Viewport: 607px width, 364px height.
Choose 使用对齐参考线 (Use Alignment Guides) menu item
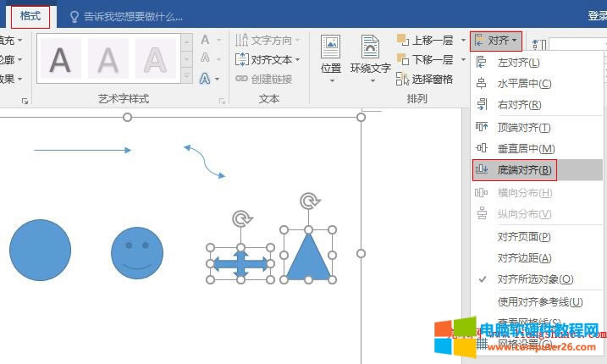point(540,302)
